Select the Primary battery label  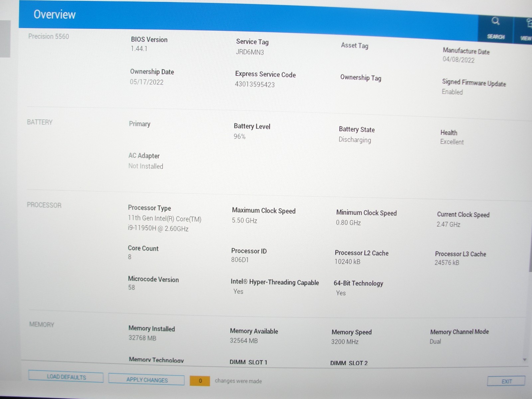coord(139,124)
